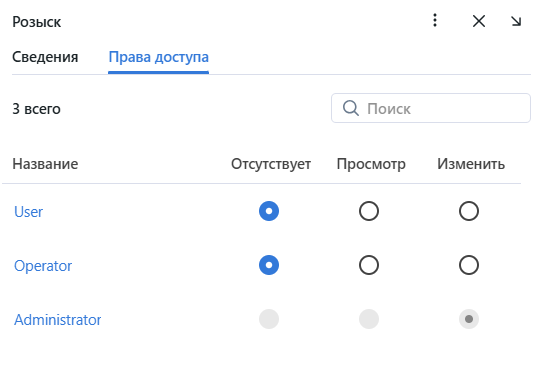Select the Права доступа tab
Viewport: 545px width, 365px height.
[158, 57]
